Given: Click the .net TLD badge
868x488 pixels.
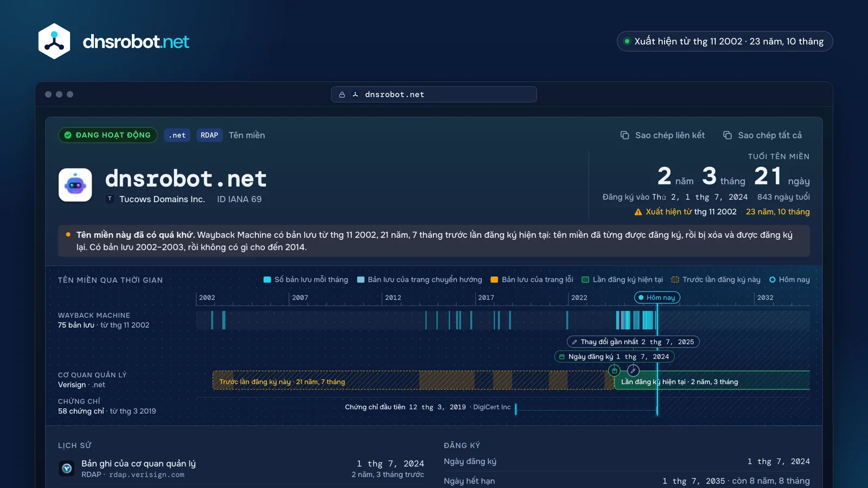Looking at the screenshot, I should click(177, 135).
